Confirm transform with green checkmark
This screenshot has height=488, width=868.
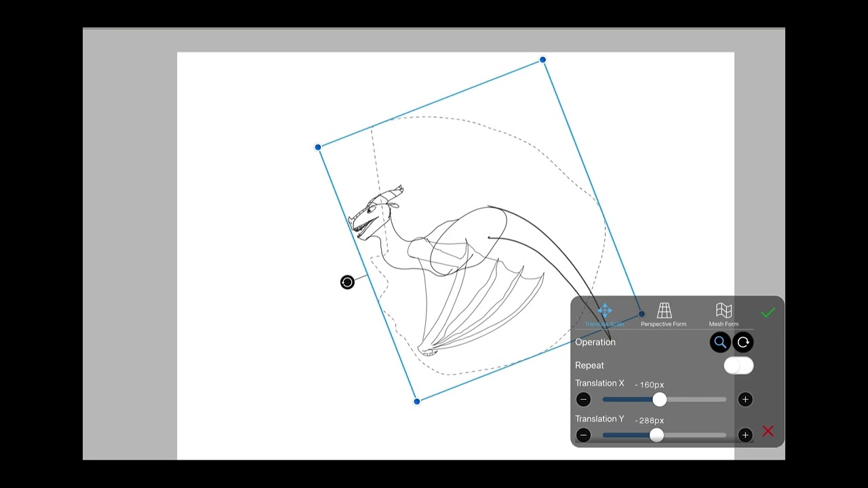(x=768, y=312)
